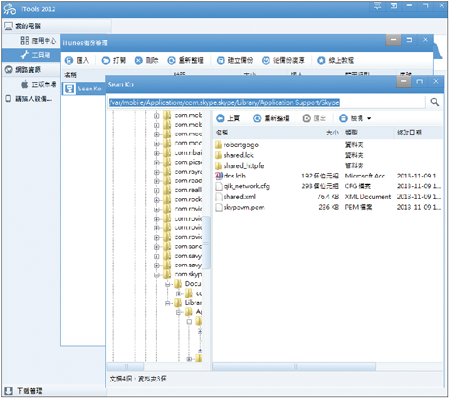
Task: Click the folder tree horizontal scrollbar
Action: 125,367
